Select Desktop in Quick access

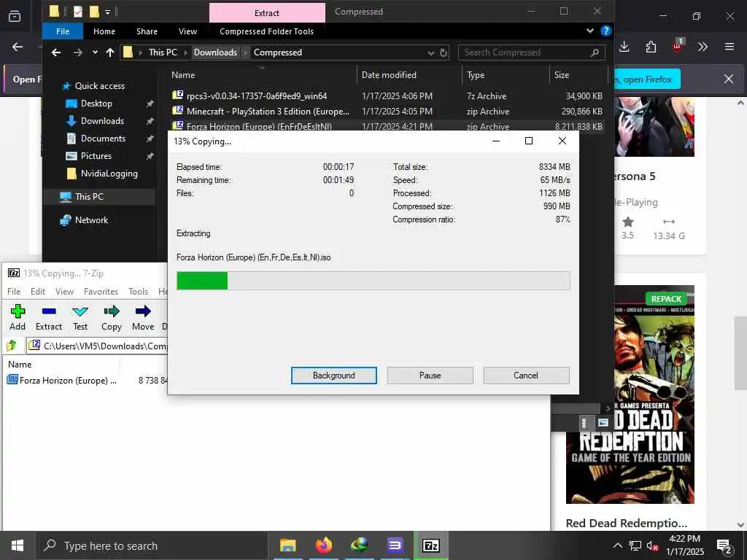click(96, 104)
